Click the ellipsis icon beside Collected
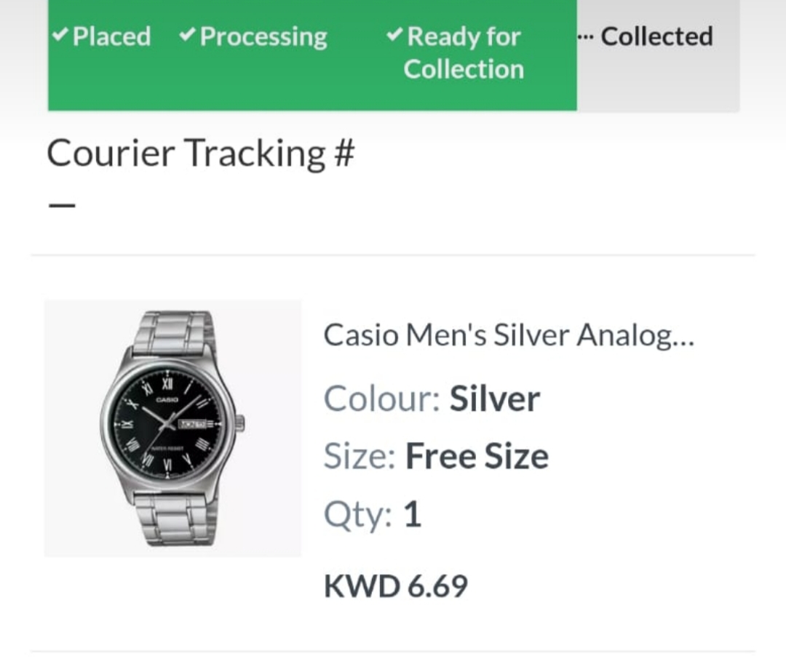786x672 pixels. [x=586, y=35]
